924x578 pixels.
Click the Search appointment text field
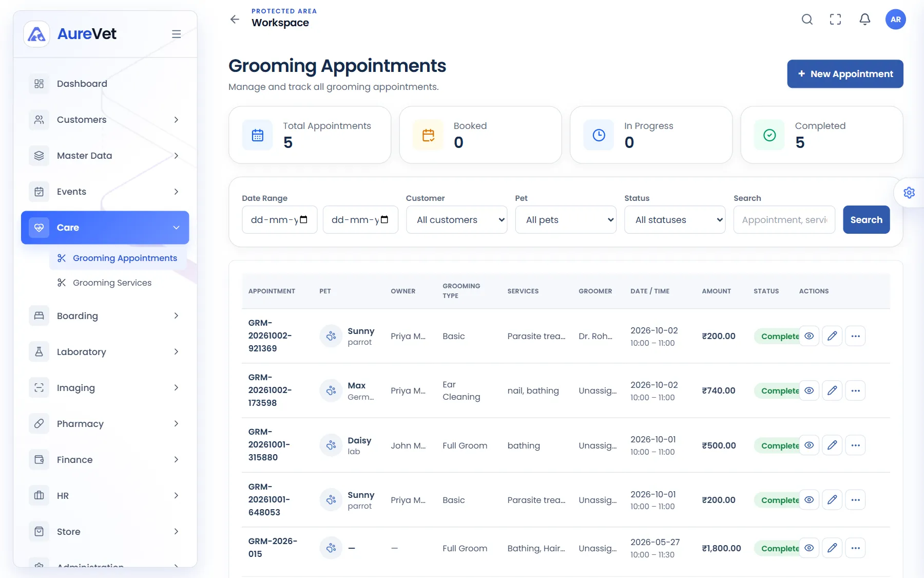coord(784,220)
